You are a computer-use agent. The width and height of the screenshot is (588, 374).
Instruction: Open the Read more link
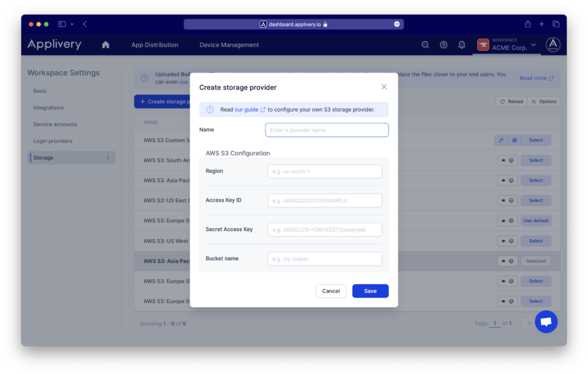[x=533, y=78]
